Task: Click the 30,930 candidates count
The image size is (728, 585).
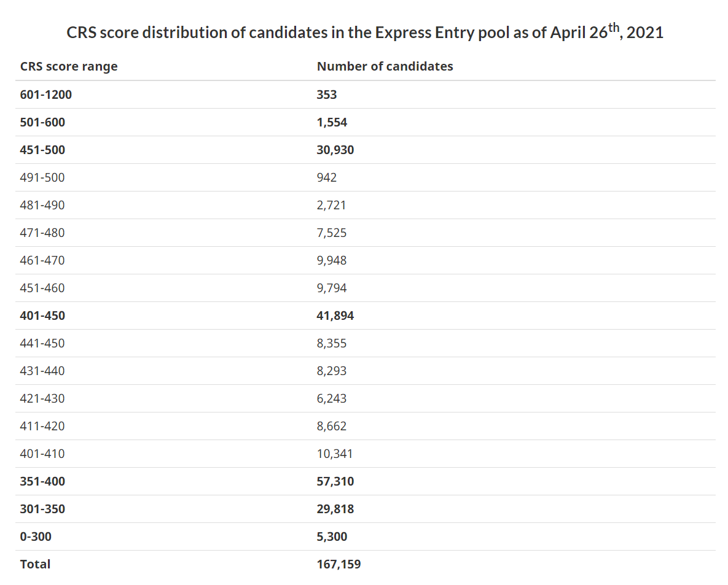Action: point(335,150)
